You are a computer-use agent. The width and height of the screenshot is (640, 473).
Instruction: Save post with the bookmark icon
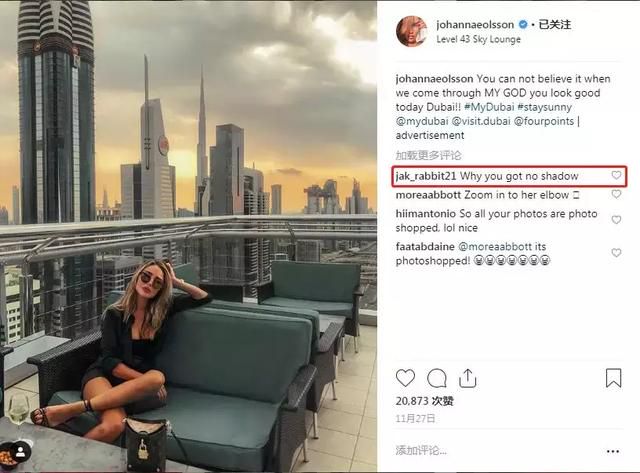[613, 378]
